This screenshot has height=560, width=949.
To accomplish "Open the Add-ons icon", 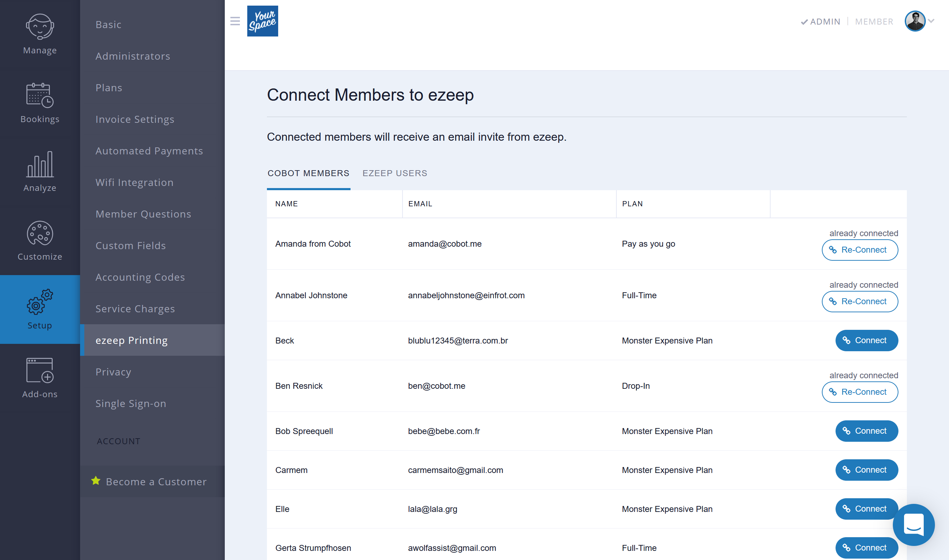I will click(40, 370).
